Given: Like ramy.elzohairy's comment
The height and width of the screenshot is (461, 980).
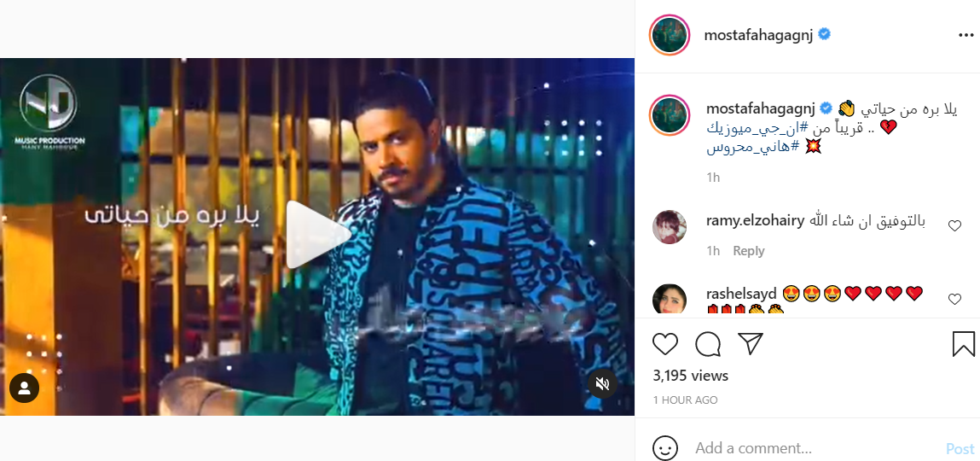Looking at the screenshot, I should 955,226.
